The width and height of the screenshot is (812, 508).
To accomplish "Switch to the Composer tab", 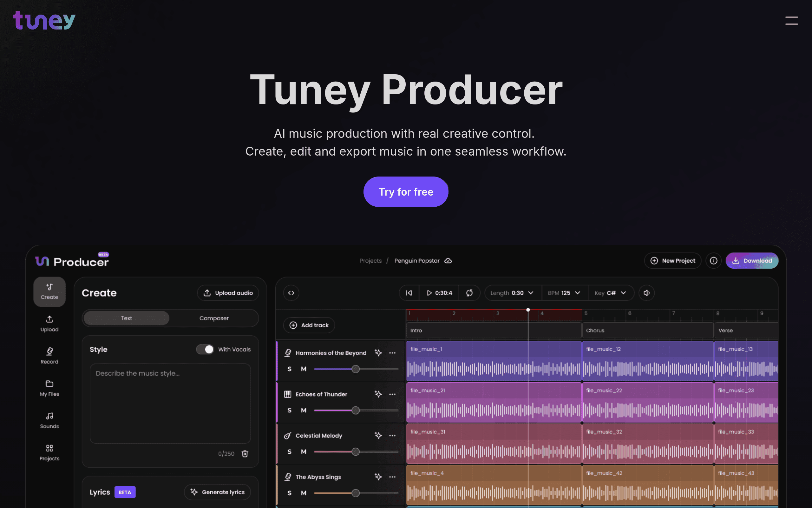I will 214,318.
